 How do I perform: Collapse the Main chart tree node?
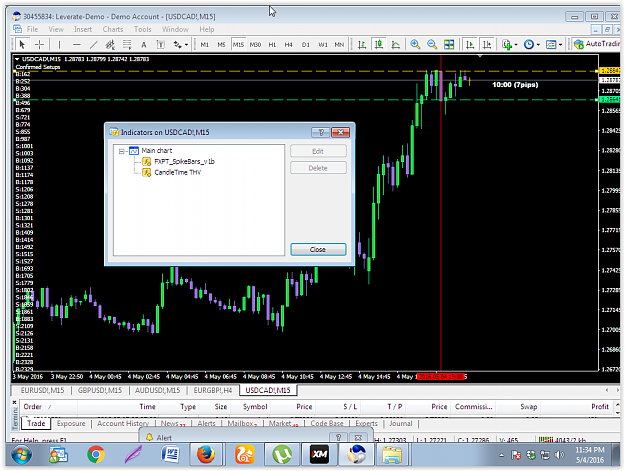tap(122, 151)
